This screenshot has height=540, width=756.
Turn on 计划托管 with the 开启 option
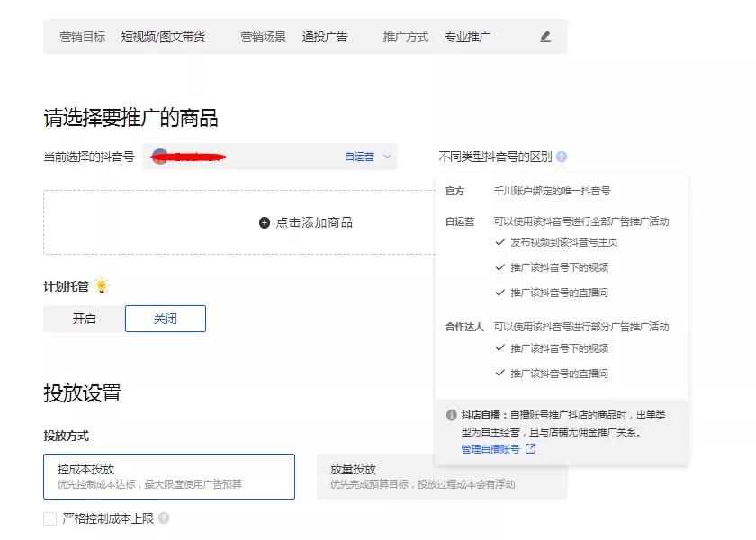click(84, 319)
